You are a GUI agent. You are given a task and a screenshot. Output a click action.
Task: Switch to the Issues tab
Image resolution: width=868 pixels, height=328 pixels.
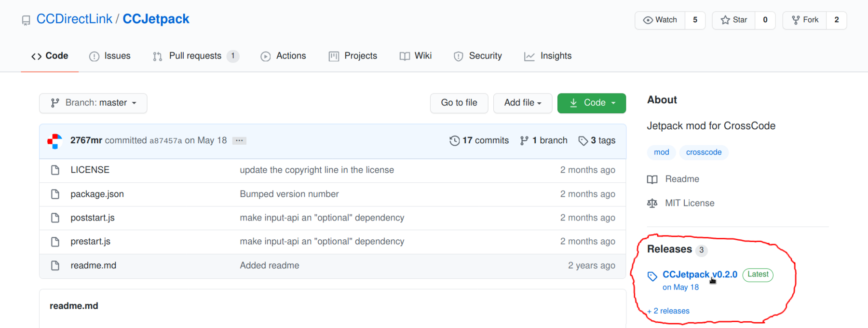[x=110, y=56]
